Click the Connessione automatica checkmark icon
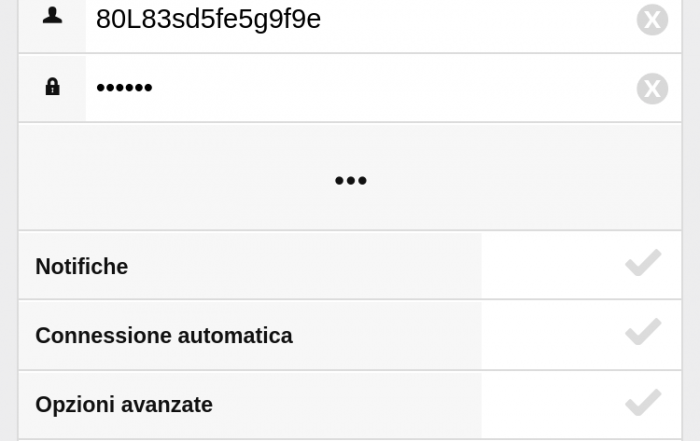This screenshot has width=700, height=441. [643, 333]
